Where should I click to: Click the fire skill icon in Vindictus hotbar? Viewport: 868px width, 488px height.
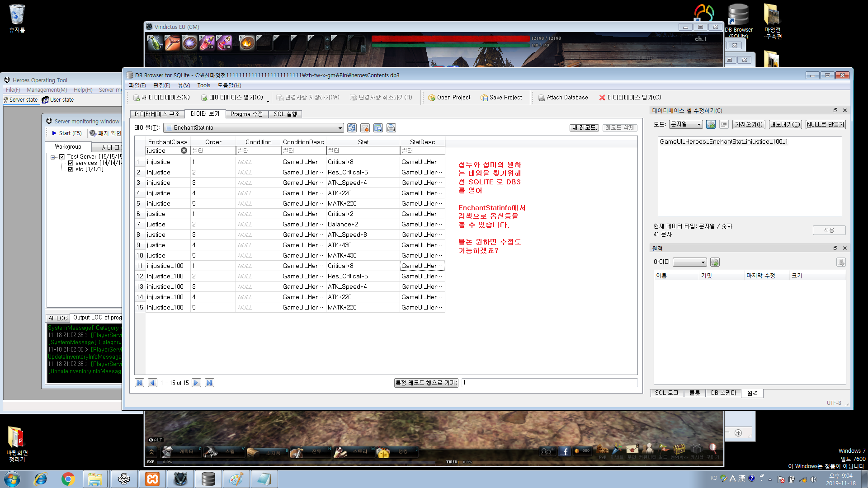[247, 43]
